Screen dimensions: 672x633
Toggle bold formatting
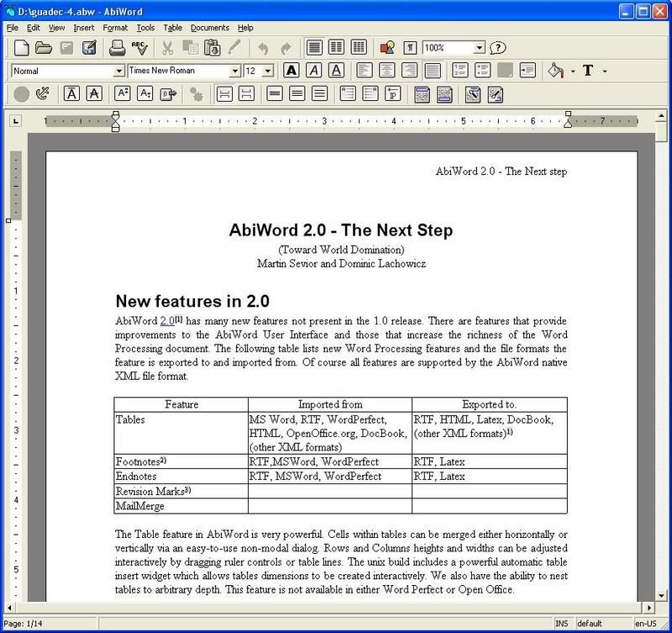tap(291, 71)
